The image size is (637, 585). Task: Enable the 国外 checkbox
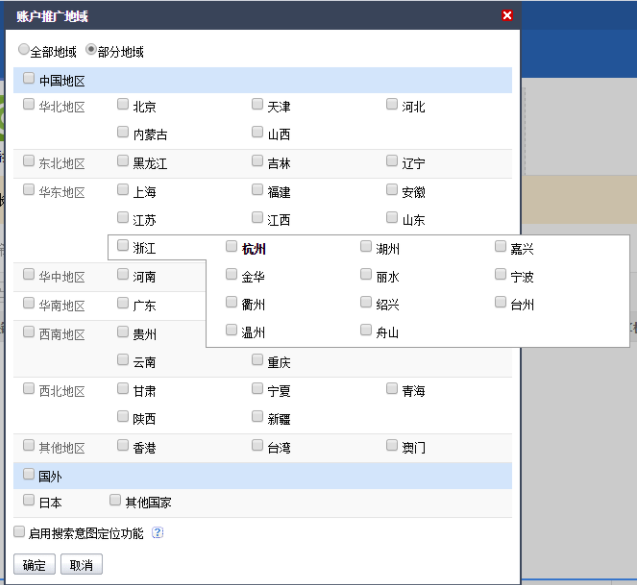[x=29, y=475]
